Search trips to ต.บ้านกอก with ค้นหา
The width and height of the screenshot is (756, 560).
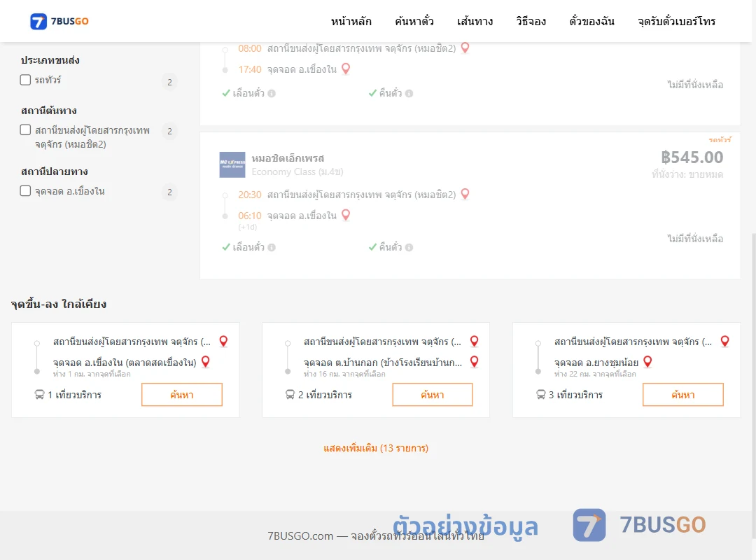tap(433, 395)
